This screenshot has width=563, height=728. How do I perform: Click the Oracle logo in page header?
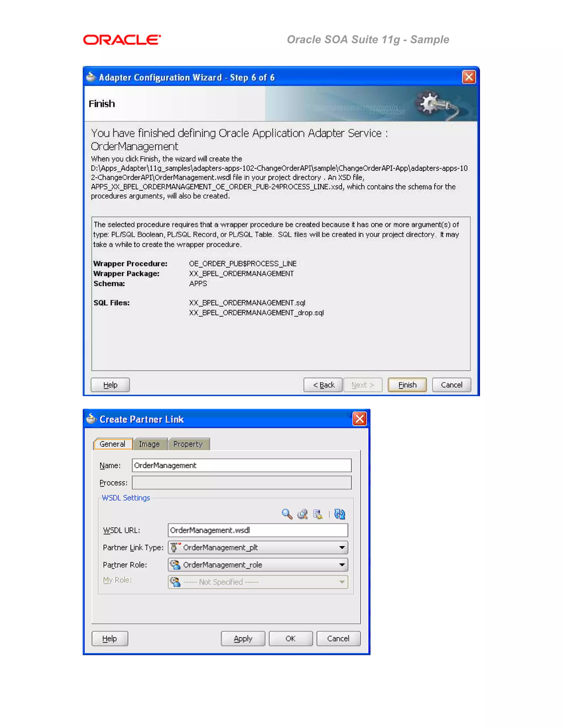tap(122, 40)
